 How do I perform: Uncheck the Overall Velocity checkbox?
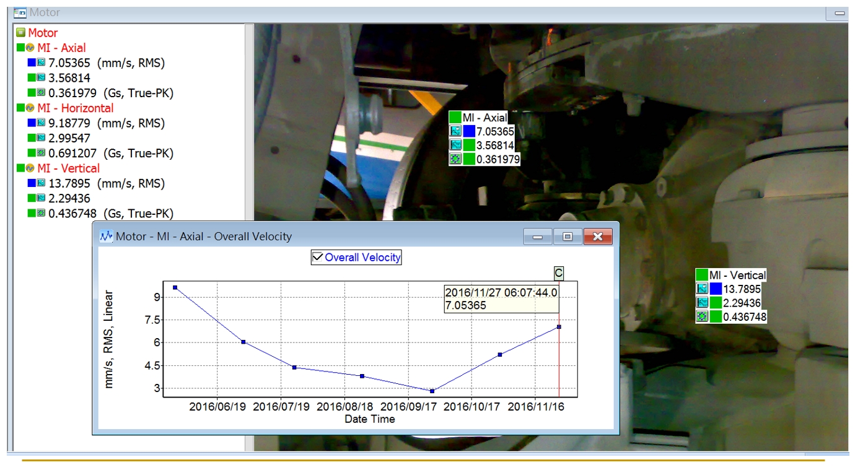318,257
